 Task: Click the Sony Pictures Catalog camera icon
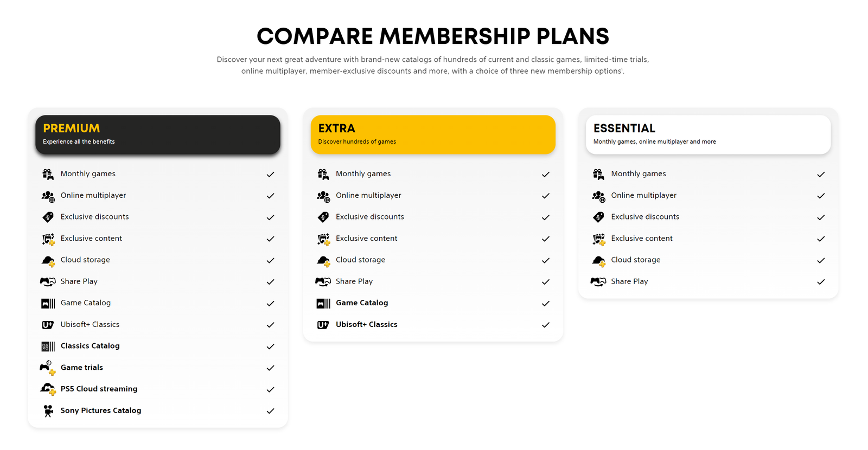(x=48, y=410)
